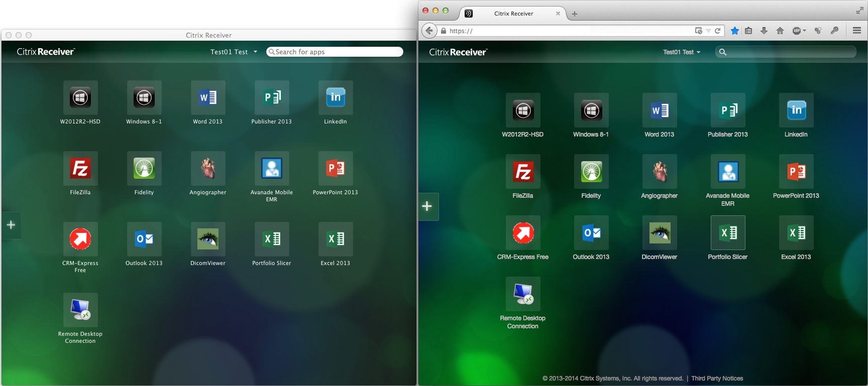Launch DicomViewer in the browser Receiver page
Image resolution: width=868 pixels, height=386 pixels.
click(660, 233)
